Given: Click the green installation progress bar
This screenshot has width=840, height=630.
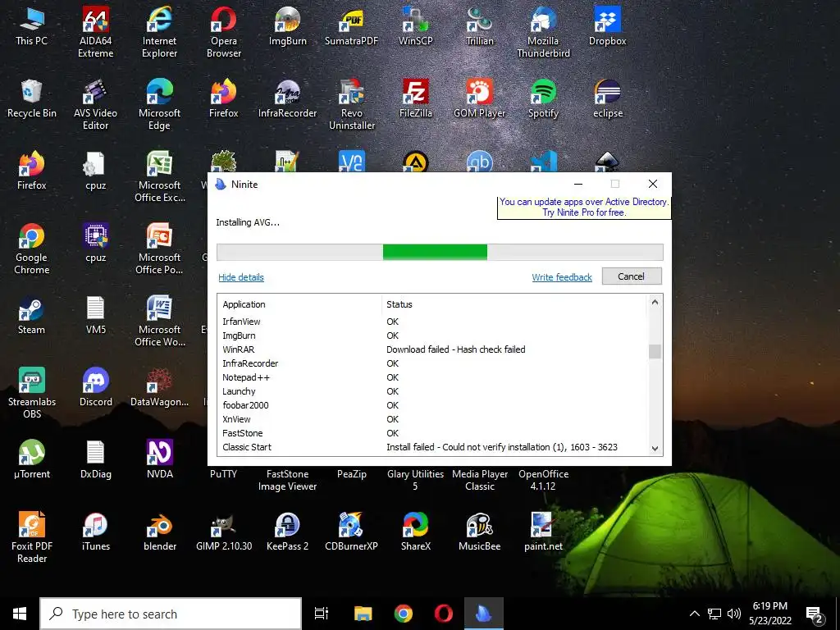Looking at the screenshot, I should point(435,252).
